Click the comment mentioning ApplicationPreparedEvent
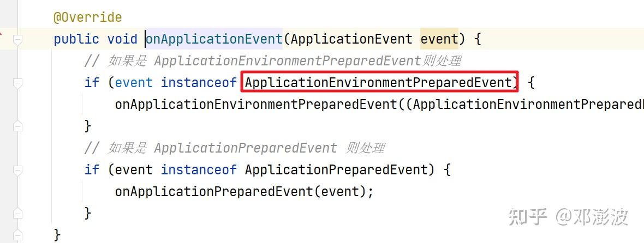The width and height of the screenshot is (644, 243). pyautogui.click(x=235, y=148)
